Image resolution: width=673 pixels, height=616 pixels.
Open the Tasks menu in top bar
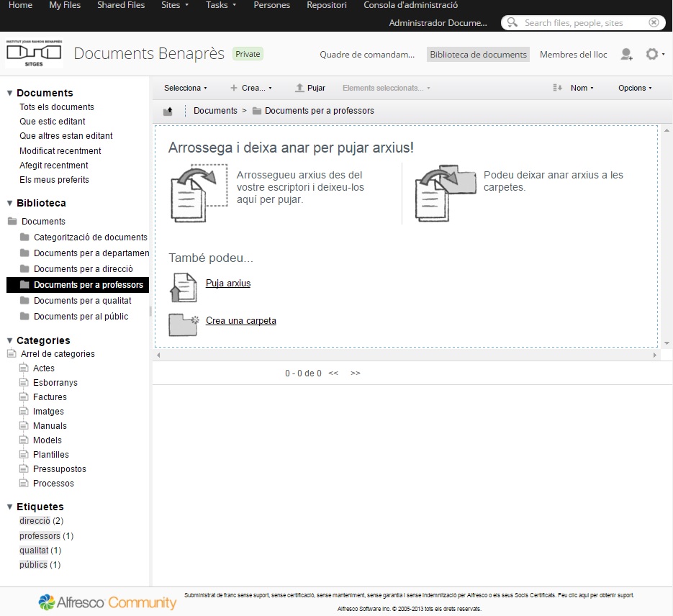click(x=220, y=5)
